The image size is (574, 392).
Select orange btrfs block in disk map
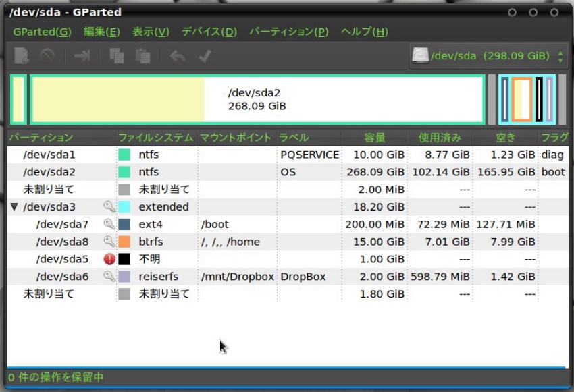pyautogui.click(x=521, y=99)
